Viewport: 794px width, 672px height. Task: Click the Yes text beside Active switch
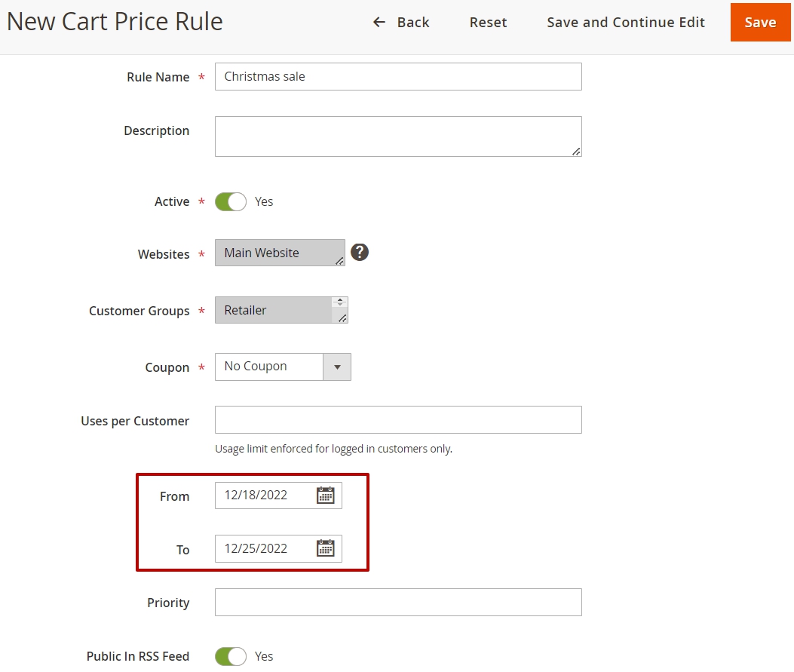point(264,201)
